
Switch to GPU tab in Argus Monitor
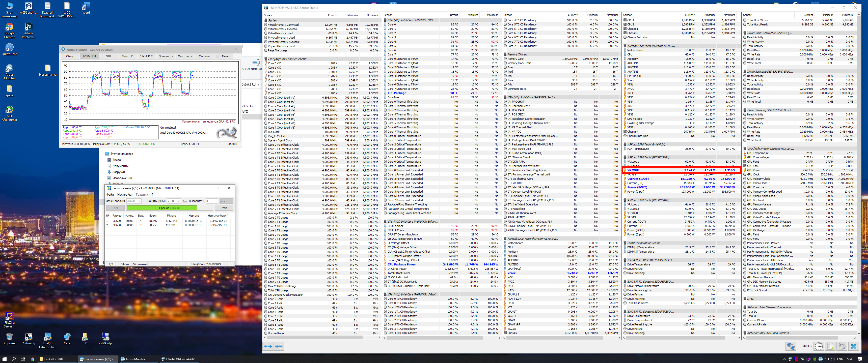click(x=108, y=56)
